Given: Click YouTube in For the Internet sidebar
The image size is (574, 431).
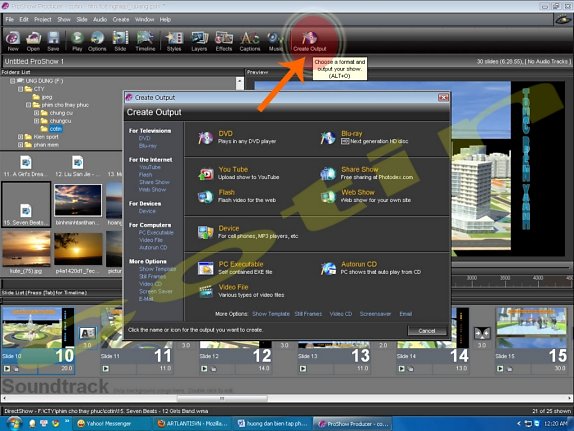Looking at the screenshot, I should [x=150, y=167].
